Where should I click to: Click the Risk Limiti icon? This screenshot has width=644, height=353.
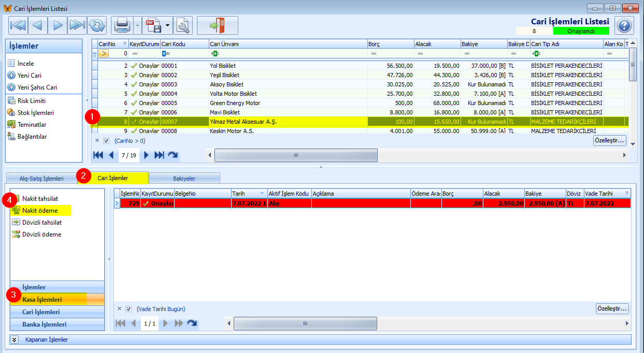point(12,100)
